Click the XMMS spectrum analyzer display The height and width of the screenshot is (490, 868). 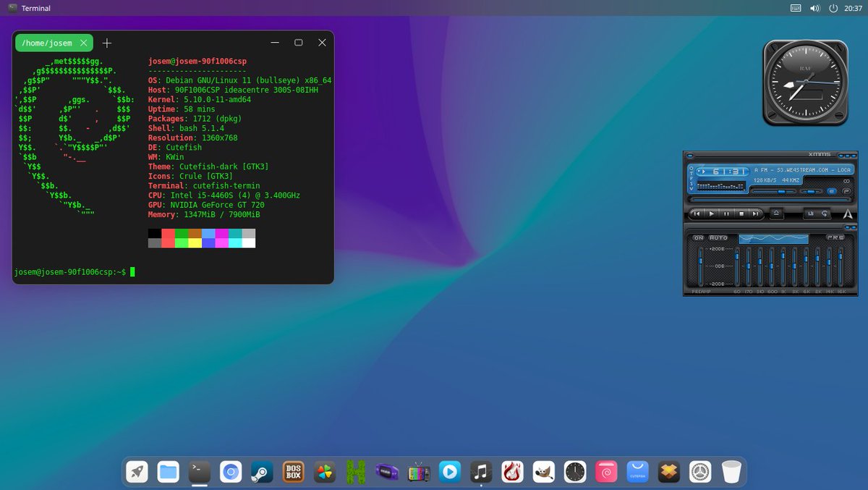(x=721, y=186)
